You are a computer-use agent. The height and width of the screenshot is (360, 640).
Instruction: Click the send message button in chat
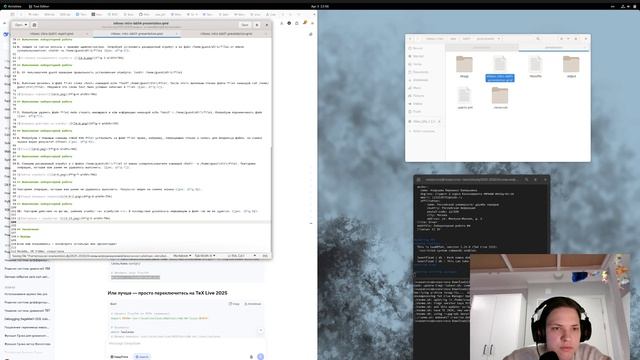[260, 357]
